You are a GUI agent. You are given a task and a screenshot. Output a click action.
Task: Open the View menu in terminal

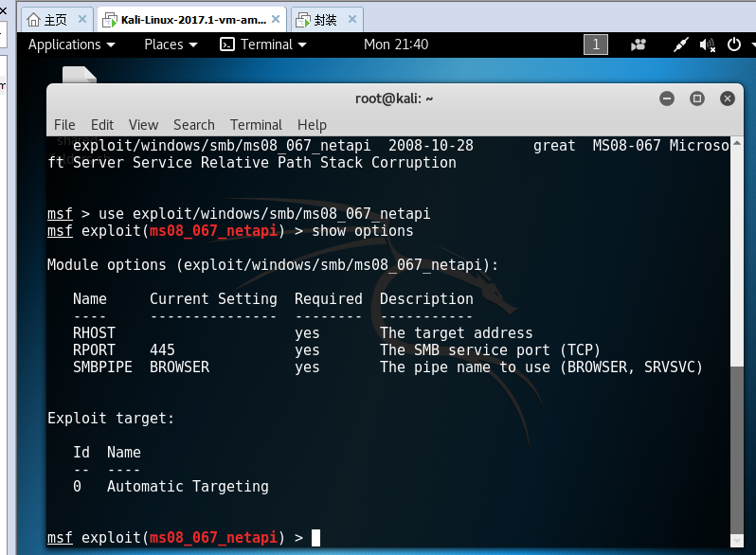pyautogui.click(x=144, y=125)
